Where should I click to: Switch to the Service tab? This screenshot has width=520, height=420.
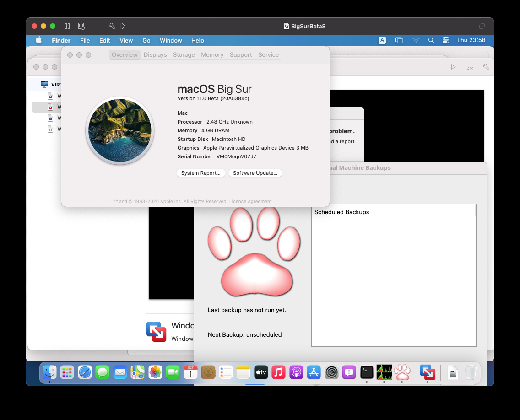point(269,55)
